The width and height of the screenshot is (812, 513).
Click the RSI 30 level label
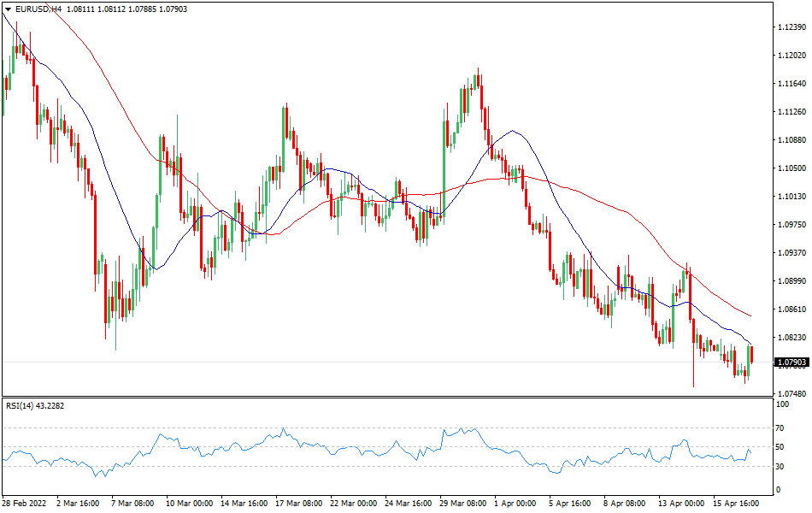(x=780, y=466)
